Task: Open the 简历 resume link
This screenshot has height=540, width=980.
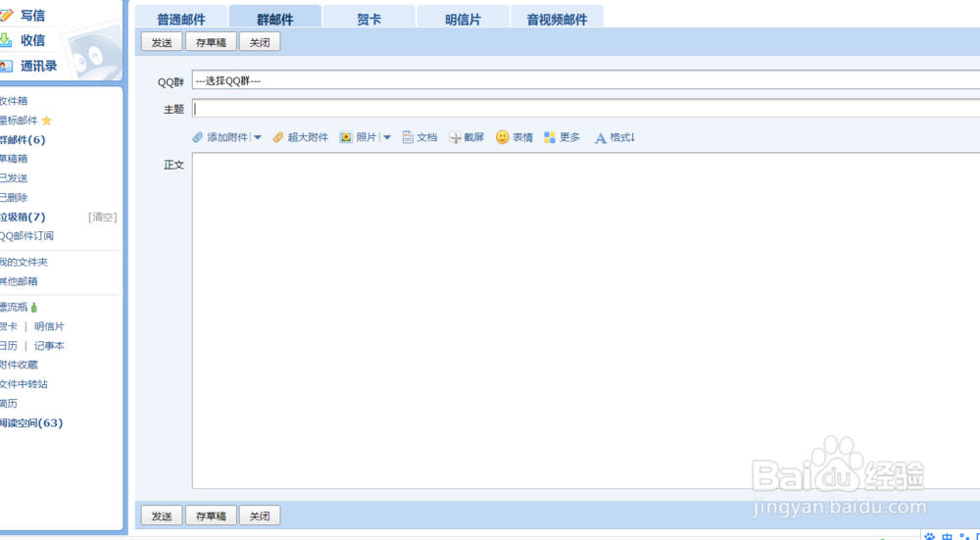Action: 9,403
